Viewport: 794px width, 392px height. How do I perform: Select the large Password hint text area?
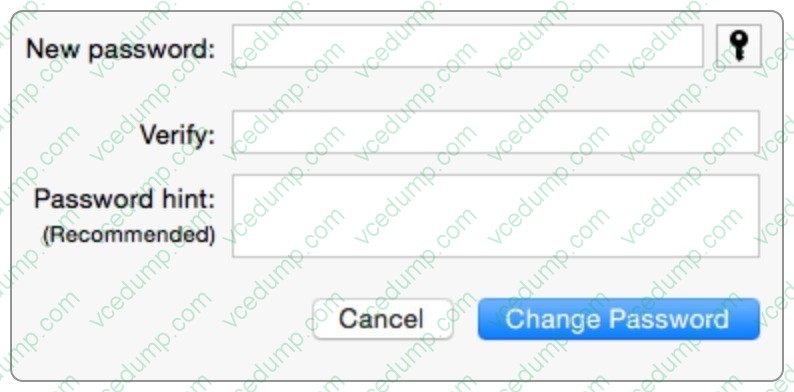(496, 216)
